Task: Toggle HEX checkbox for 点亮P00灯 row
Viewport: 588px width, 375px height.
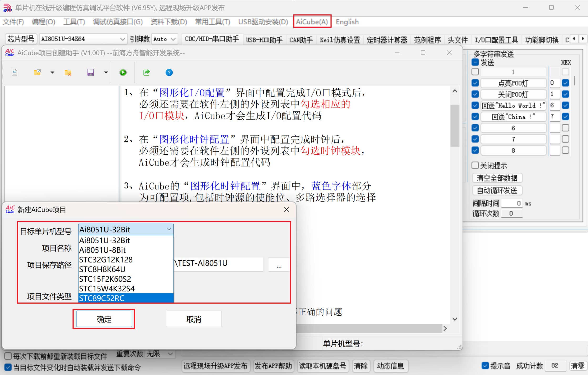Action: 566,83
